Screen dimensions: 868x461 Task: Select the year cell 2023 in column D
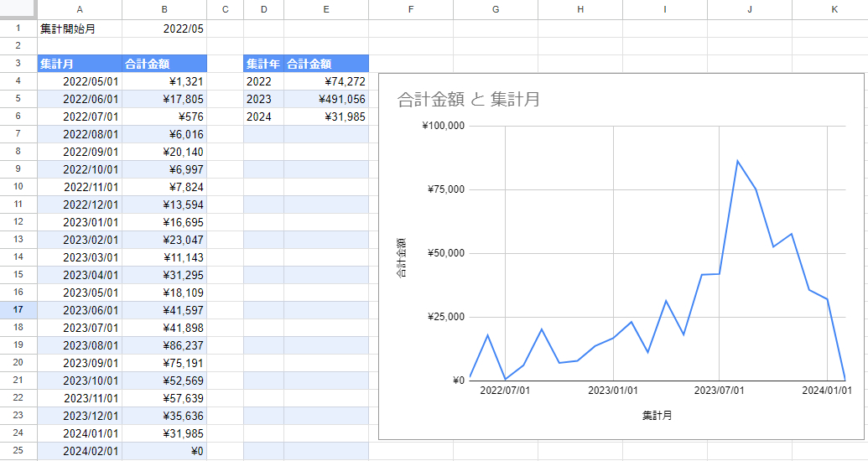[x=263, y=99]
